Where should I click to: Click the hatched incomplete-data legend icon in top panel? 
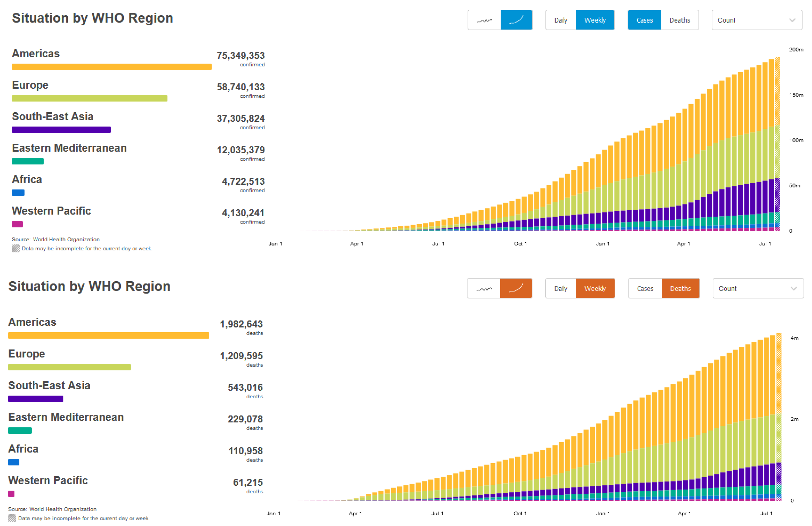(x=16, y=248)
